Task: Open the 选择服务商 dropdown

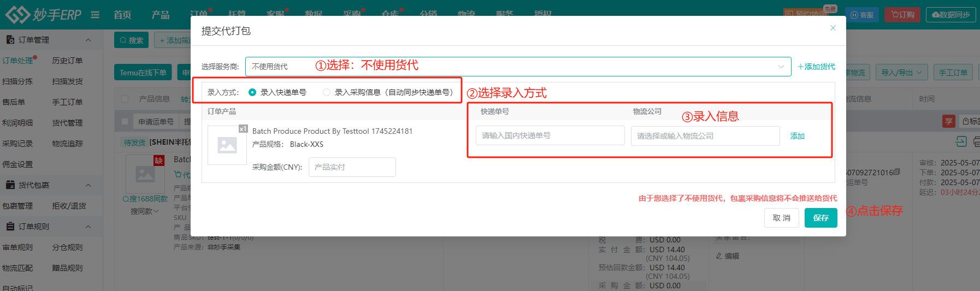Action: (x=518, y=67)
